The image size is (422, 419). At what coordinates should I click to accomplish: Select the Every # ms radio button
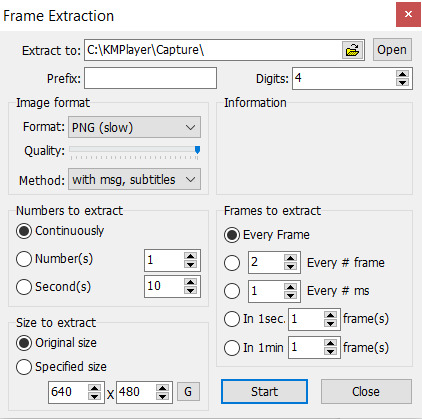coord(232,291)
